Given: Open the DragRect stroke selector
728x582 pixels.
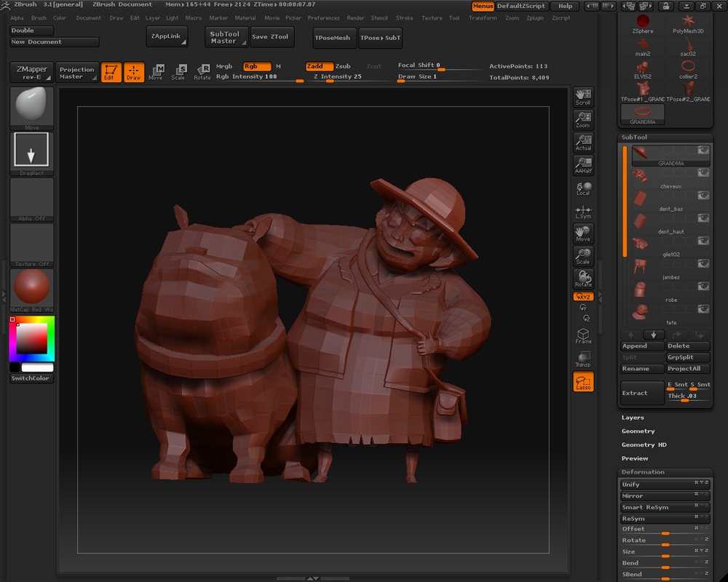Looking at the screenshot, I should point(31,154).
